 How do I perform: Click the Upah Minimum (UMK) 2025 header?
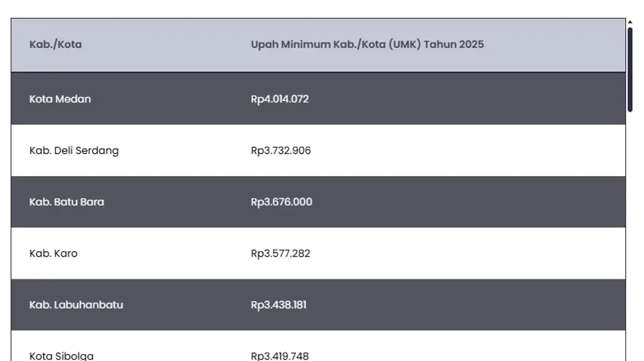(367, 45)
